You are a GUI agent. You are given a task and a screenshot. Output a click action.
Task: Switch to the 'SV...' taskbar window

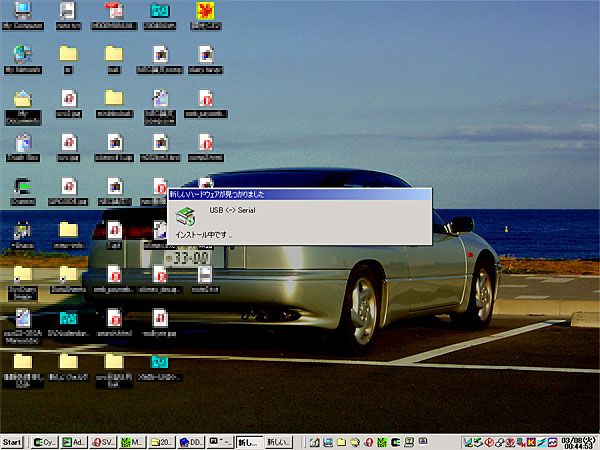pyautogui.click(x=103, y=442)
